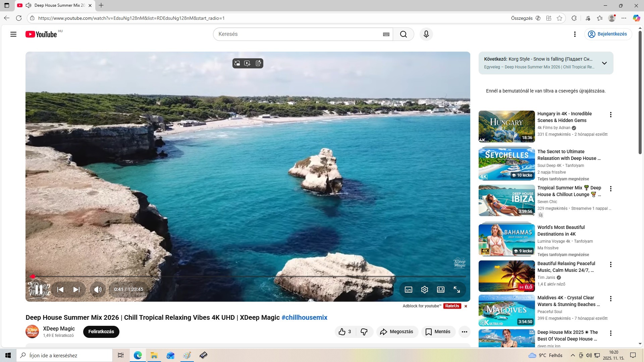The width and height of the screenshot is (644, 362).
Task: Open the Maldives 4K video thumbnail
Action: (x=506, y=310)
